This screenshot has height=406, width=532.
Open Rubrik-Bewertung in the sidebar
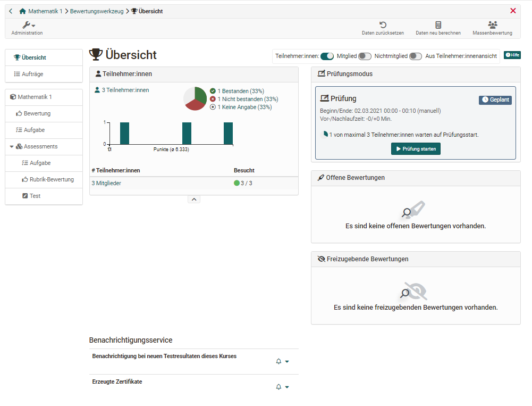pyautogui.click(x=52, y=179)
